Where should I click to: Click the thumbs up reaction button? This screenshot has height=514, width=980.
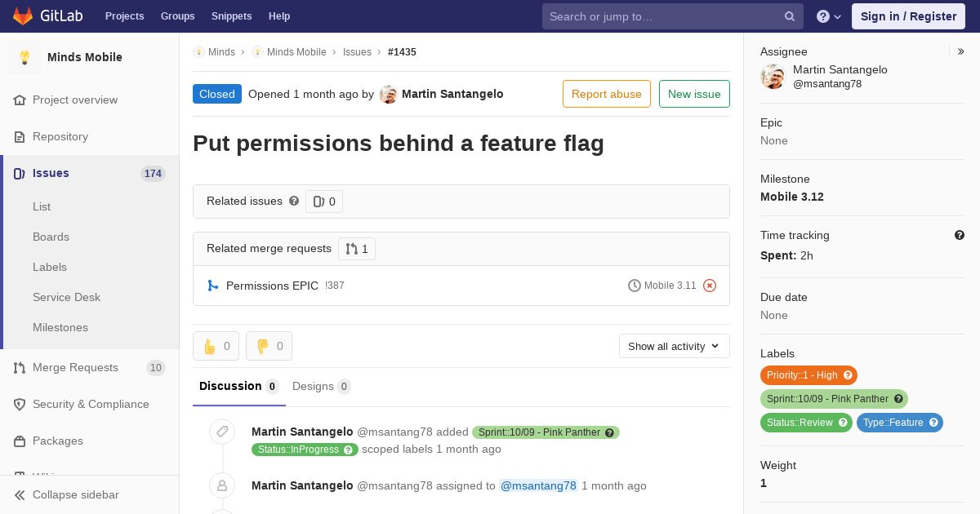point(216,346)
